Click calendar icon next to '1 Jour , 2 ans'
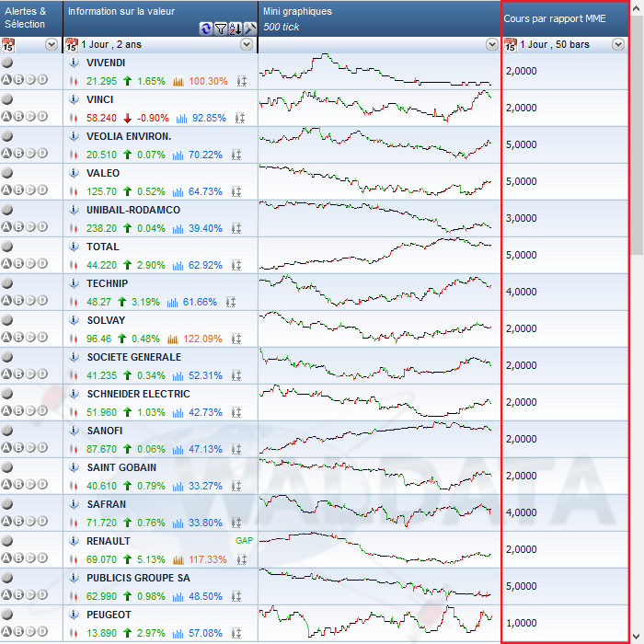The image size is (644, 644). tap(72, 45)
